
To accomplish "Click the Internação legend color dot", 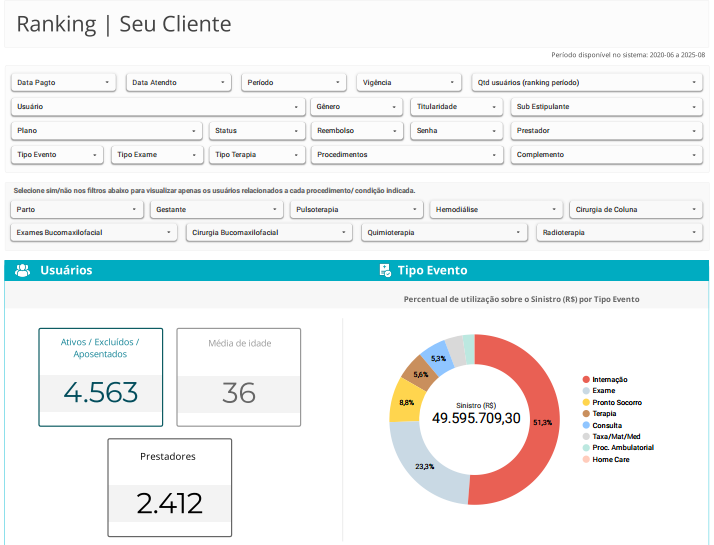I will coord(586,380).
